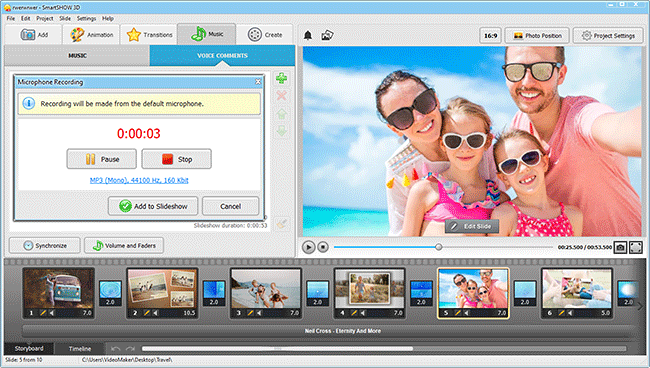Click the brush icon below the arrows
The image size is (650, 368).
tap(281, 224)
